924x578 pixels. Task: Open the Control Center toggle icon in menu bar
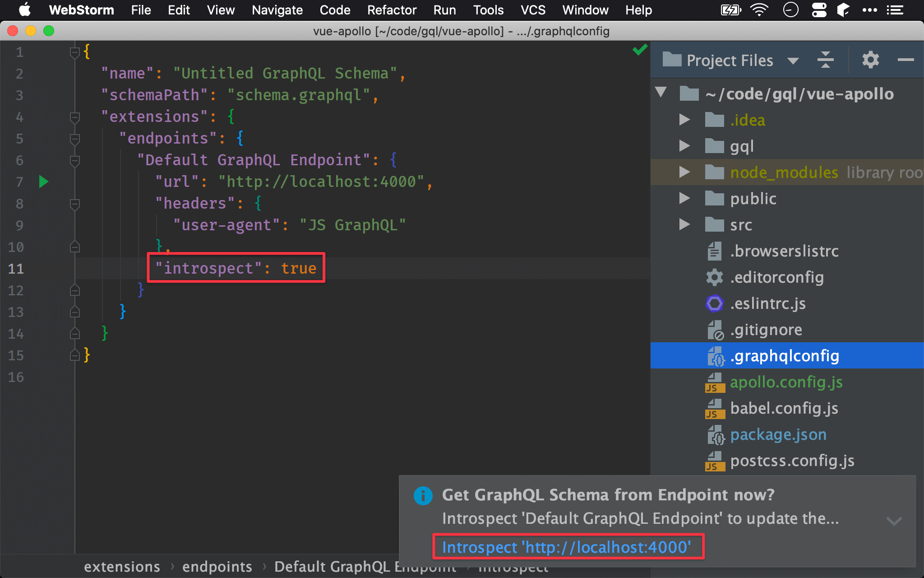point(819,10)
